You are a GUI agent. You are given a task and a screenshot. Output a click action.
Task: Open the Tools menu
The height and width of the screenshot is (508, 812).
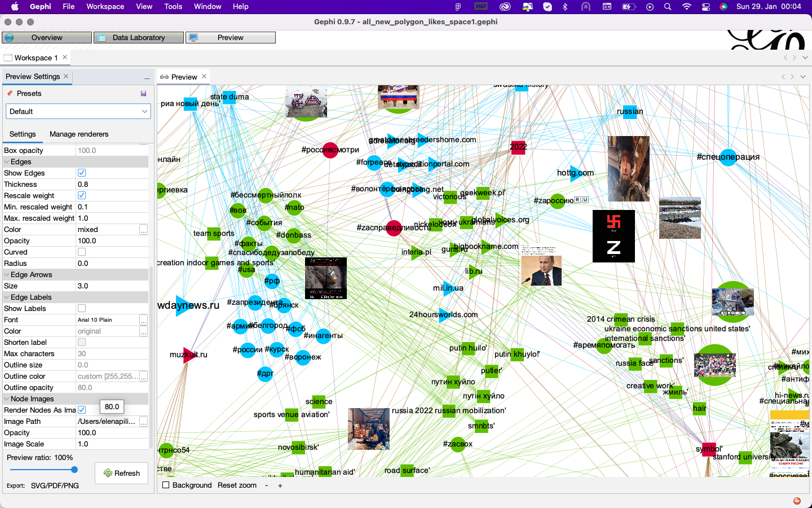point(173,6)
